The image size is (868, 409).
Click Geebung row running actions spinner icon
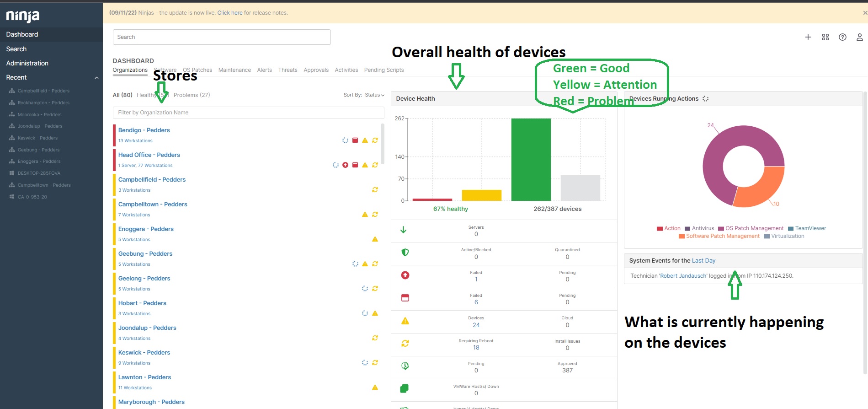pos(355,264)
